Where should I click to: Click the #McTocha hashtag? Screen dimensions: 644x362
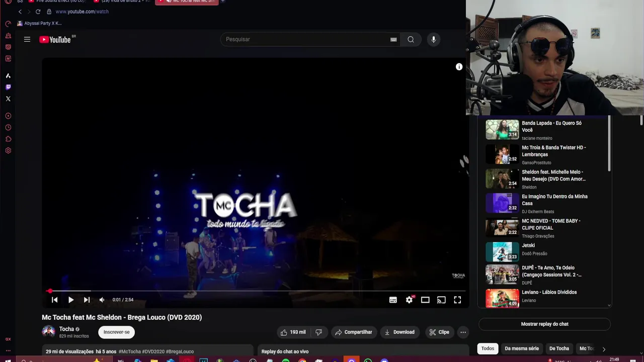tap(130, 351)
